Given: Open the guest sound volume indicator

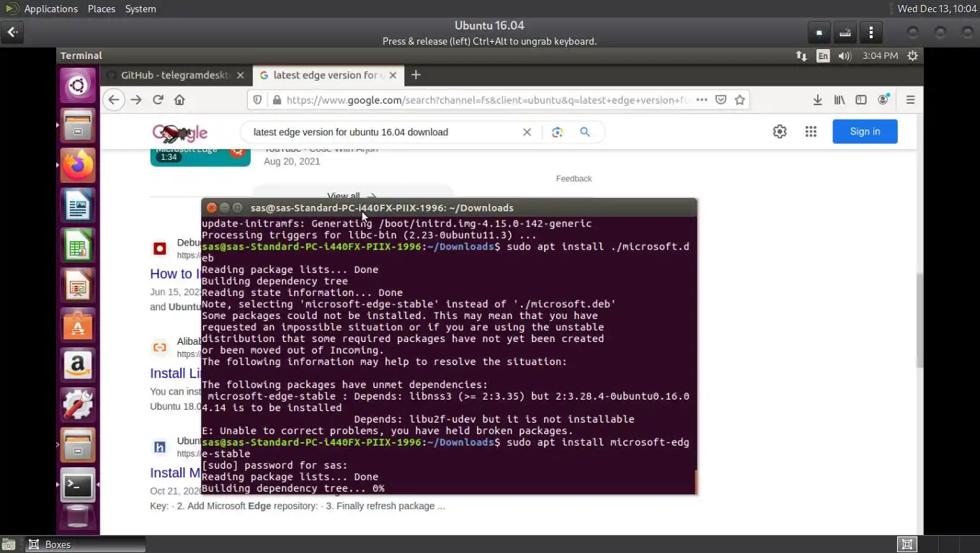Looking at the screenshot, I should click(845, 55).
